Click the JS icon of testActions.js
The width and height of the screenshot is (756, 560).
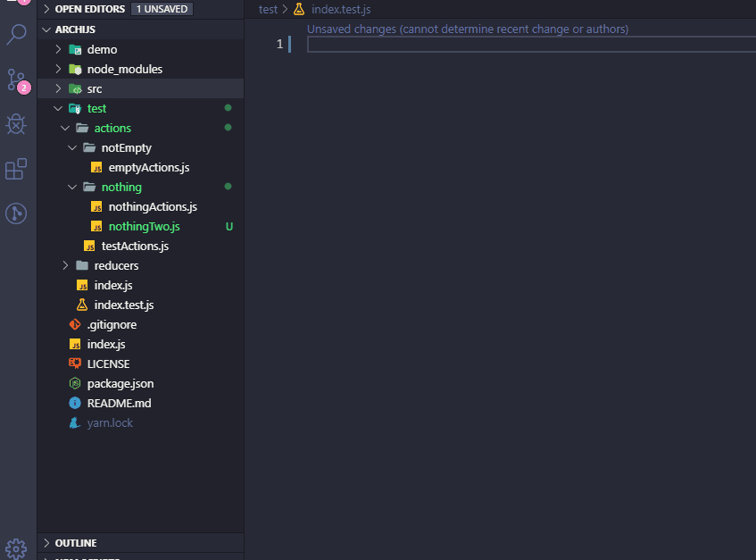pos(89,246)
